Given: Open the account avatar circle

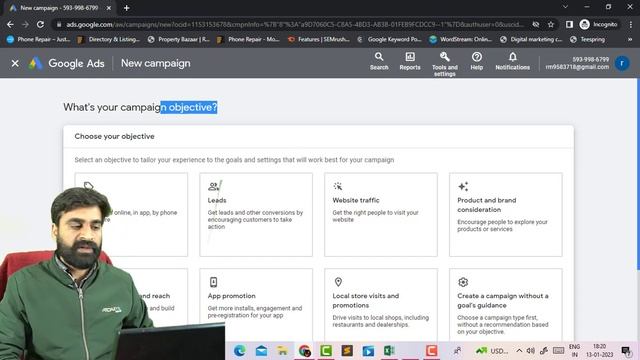Looking at the screenshot, I should tap(622, 63).
